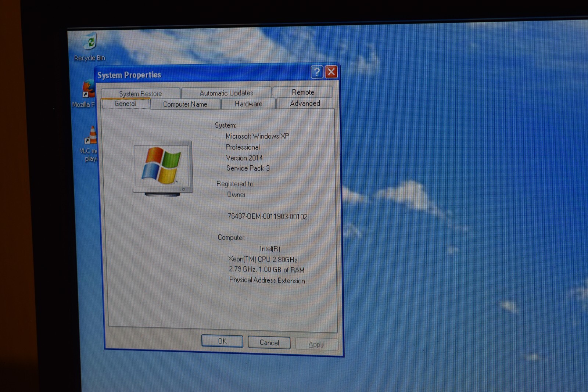
Task: Click the 'System:' label
Action: click(226, 125)
